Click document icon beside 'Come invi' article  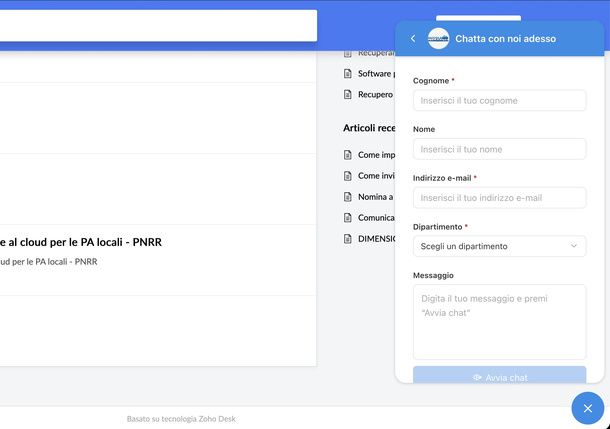[348, 176]
